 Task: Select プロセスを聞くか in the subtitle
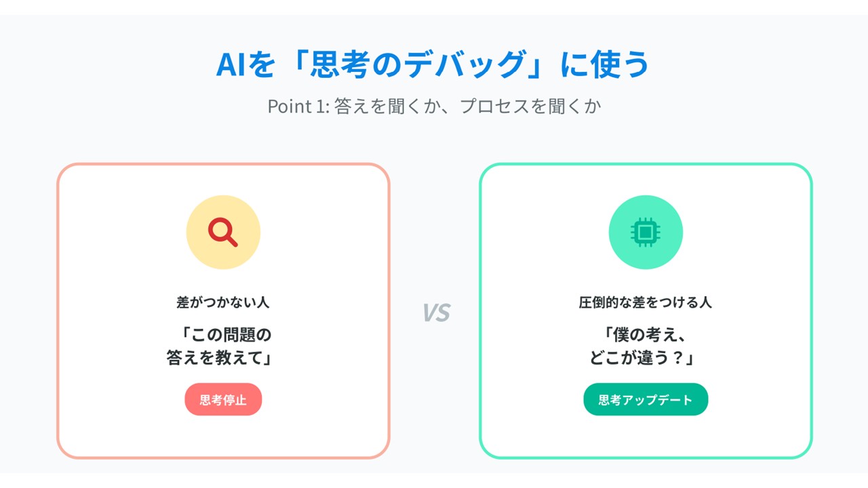[x=530, y=106]
